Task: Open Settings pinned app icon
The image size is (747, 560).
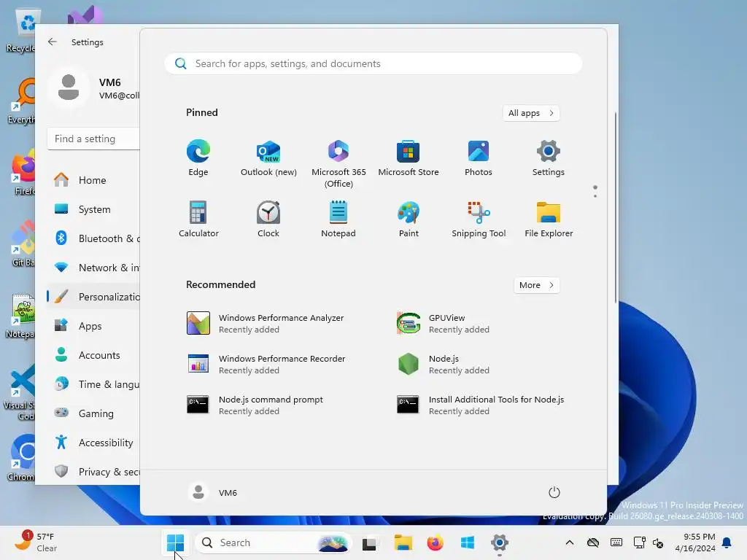Action: tap(549, 158)
